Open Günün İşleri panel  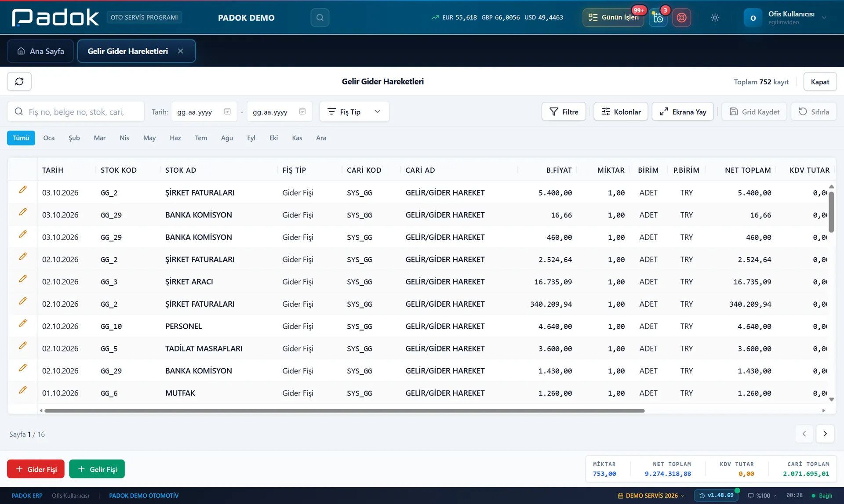pyautogui.click(x=613, y=18)
